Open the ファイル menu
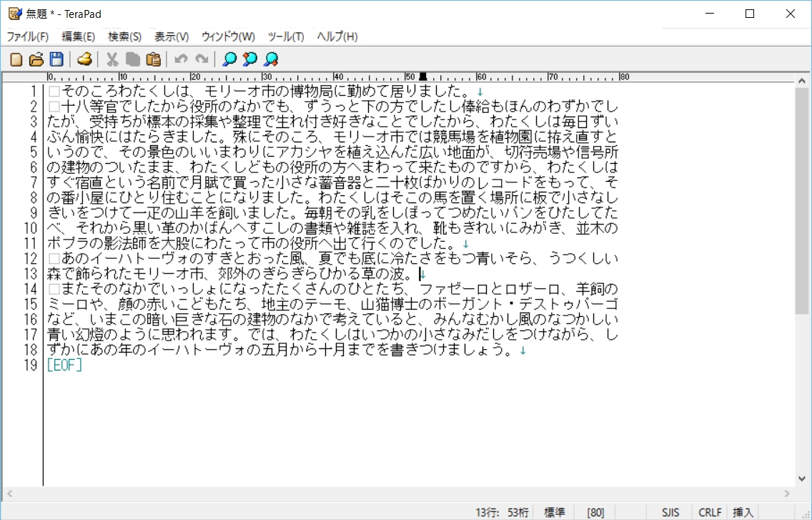812x520 pixels. 27,36
